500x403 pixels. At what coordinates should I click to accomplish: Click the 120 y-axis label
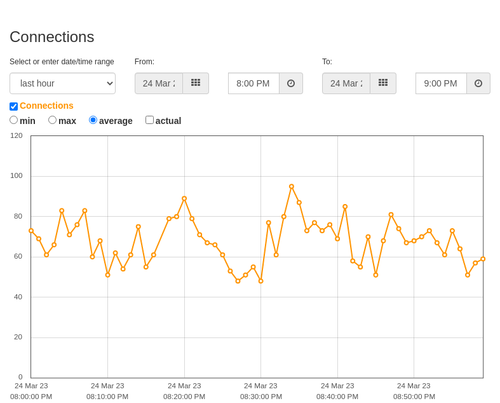coord(16,136)
